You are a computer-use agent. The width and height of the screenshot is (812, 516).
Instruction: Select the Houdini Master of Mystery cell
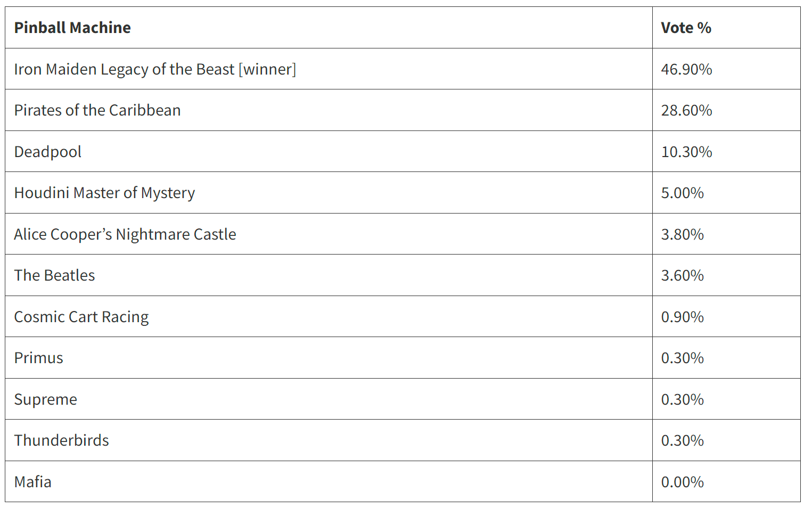[104, 193]
